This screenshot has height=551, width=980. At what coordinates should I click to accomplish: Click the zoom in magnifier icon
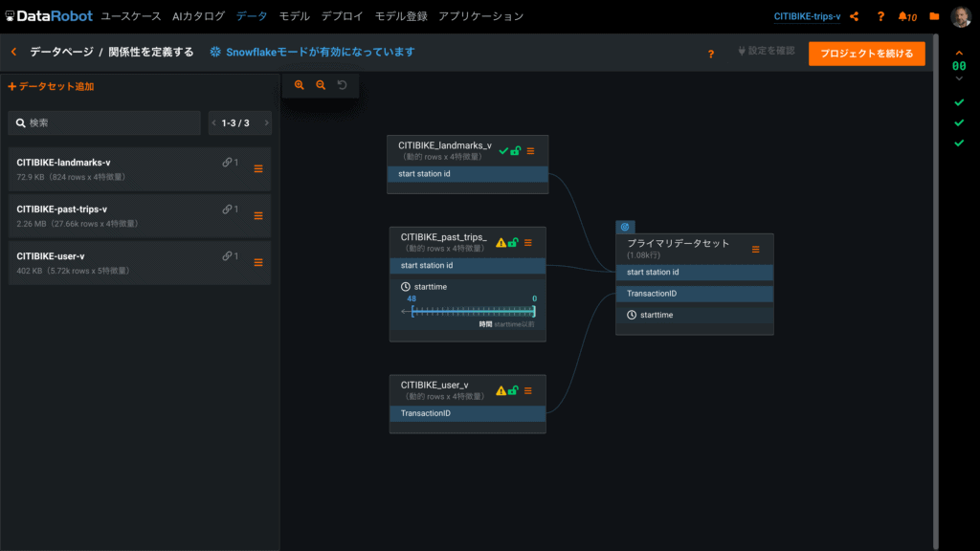point(300,85)
